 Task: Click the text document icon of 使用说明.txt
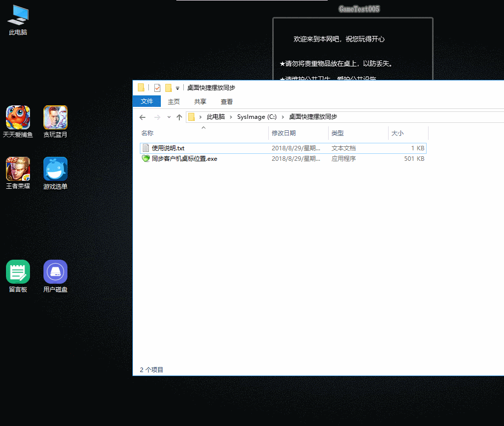click(146, 148)
